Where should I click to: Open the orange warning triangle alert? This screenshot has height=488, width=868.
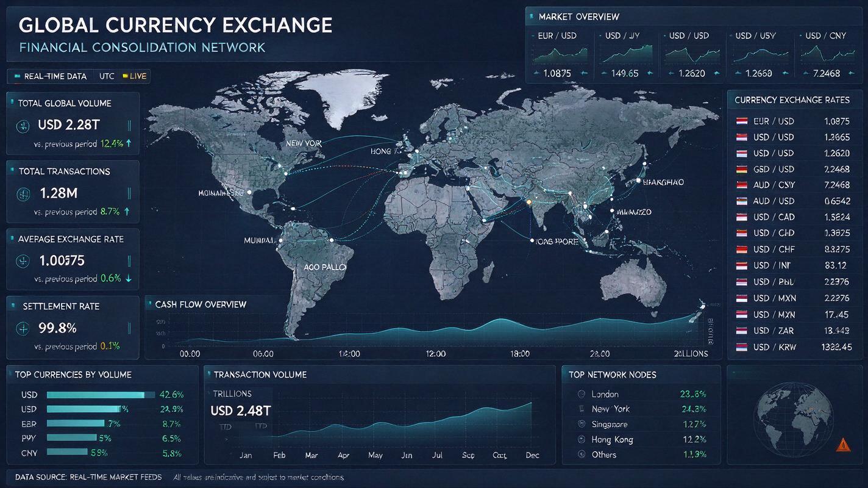844,445
